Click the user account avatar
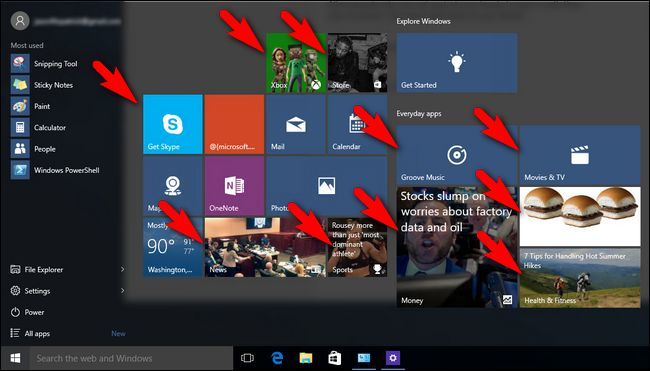650x371 pixels. pos(20,21)
